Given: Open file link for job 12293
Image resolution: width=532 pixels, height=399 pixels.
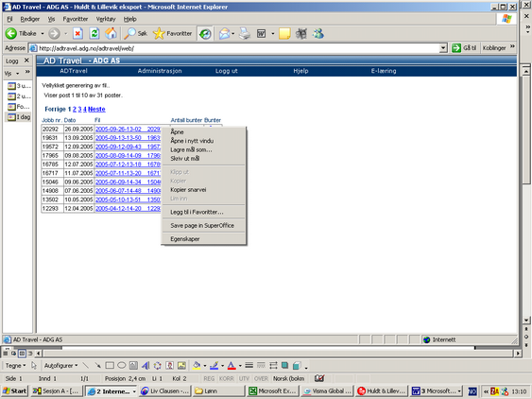Looking at the screenshot, I should pos(128,209).
